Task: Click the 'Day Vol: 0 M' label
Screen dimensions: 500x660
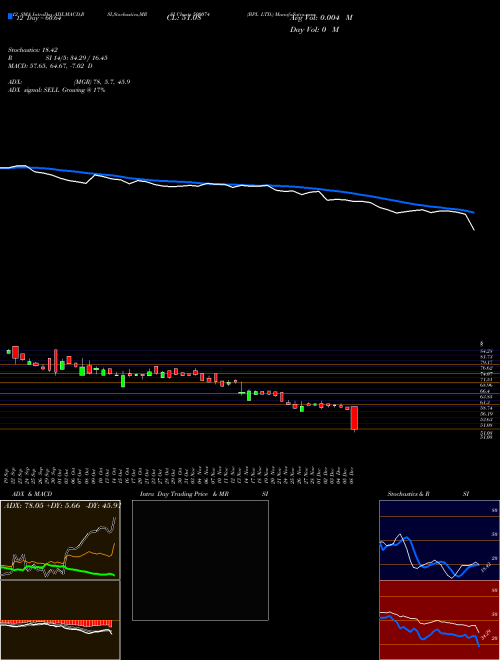Action: click(x=314, y=29)
